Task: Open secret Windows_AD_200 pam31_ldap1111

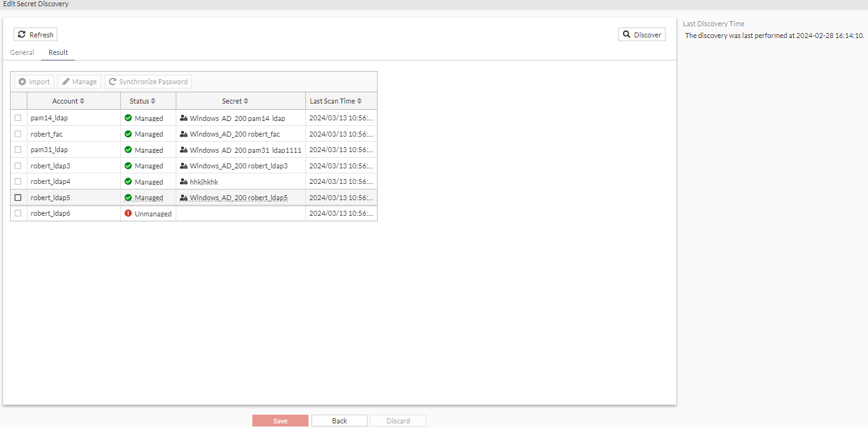Action: point(246,150)
